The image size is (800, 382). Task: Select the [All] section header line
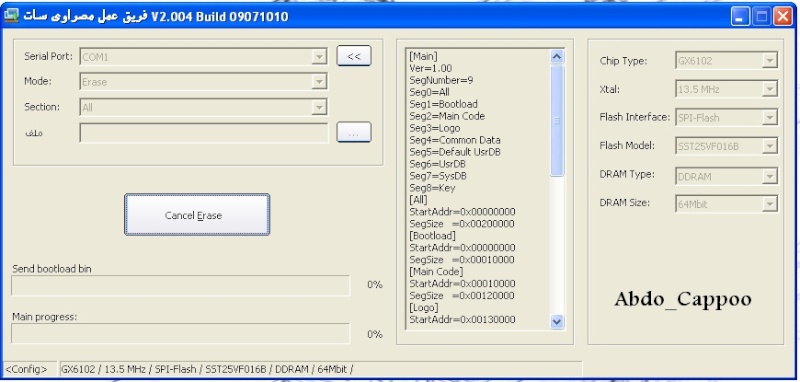coord(418,199)
